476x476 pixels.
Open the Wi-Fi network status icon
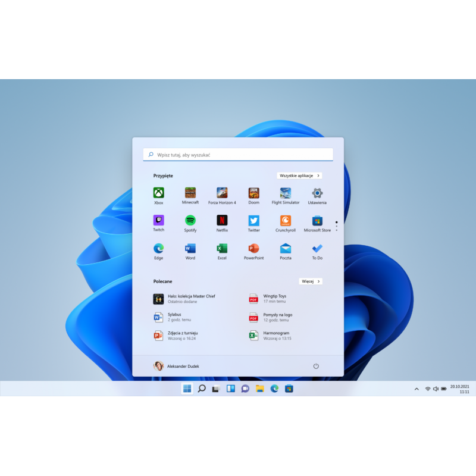[x=428, y=389]
